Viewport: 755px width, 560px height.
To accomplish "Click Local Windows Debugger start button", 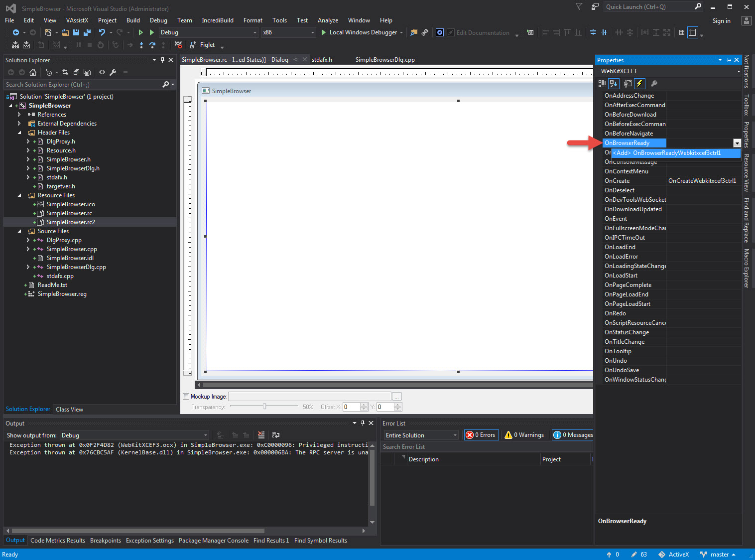I will pyautogui.click(x=362, y=32).
